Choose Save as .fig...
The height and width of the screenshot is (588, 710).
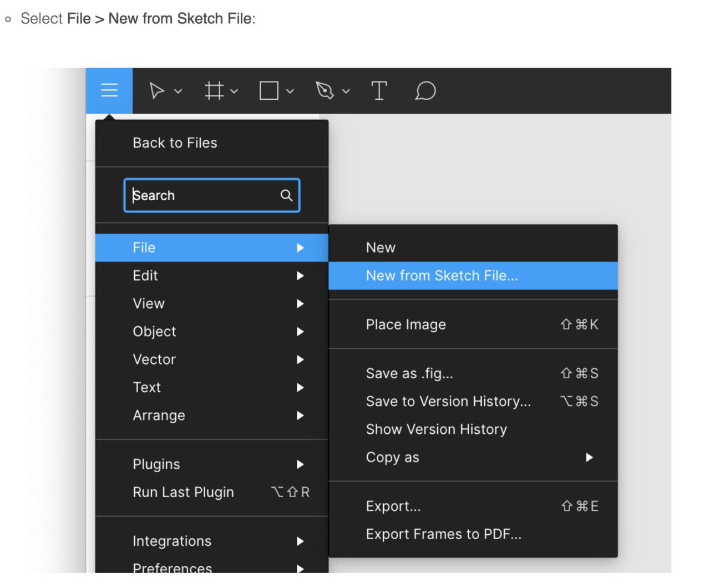click(x=473, y=373)
